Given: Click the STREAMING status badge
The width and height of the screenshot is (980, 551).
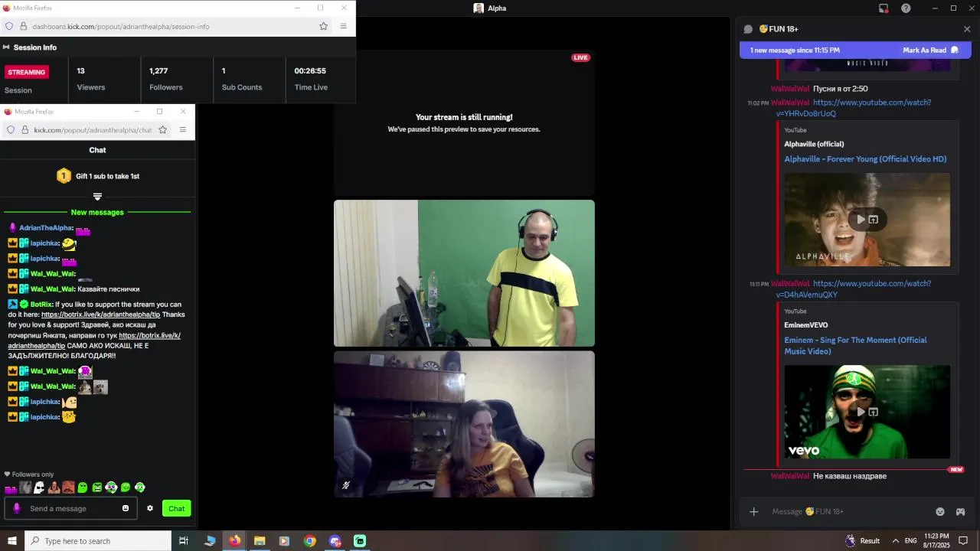Looking at the screenshot, I should 27,72.
